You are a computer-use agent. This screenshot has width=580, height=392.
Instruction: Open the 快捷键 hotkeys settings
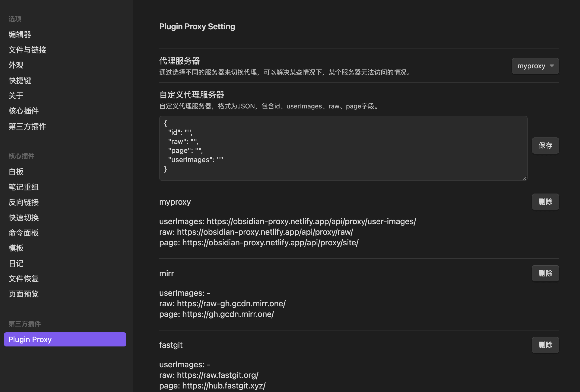pos(20,80)
